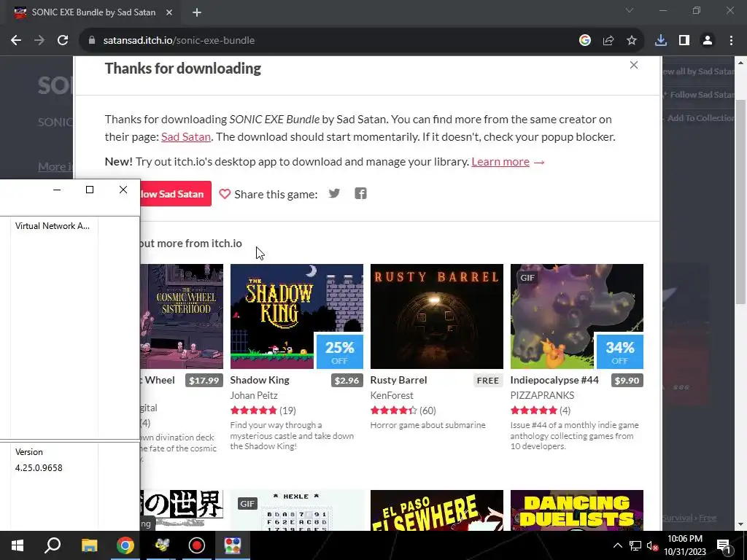Open author Johan Peitz's page
The image size is (747, 560).
(x=253, y=395)
